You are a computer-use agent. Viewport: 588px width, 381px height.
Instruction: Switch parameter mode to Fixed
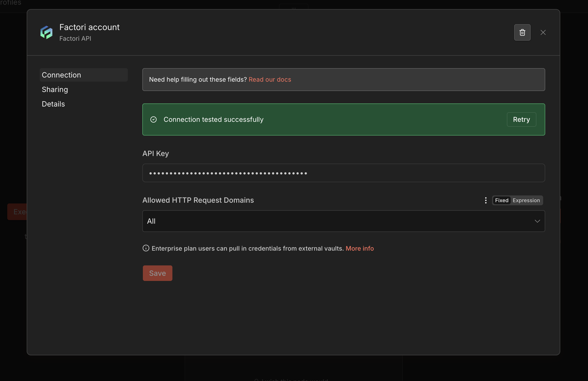pyautogui.click(x=501, y=200)
